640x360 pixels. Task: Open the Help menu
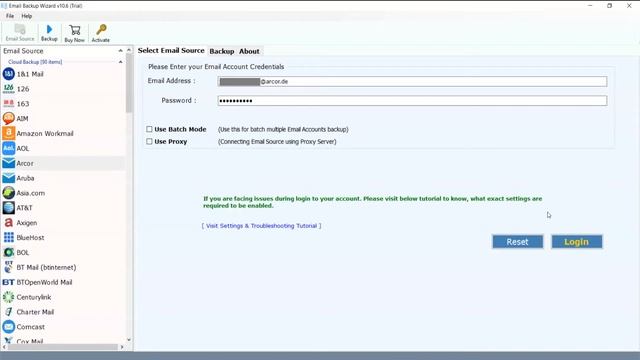[x=27, y=16]
